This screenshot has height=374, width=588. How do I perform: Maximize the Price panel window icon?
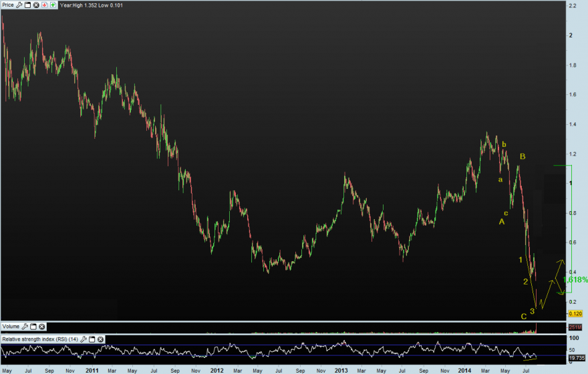click(x=27, y=5)
